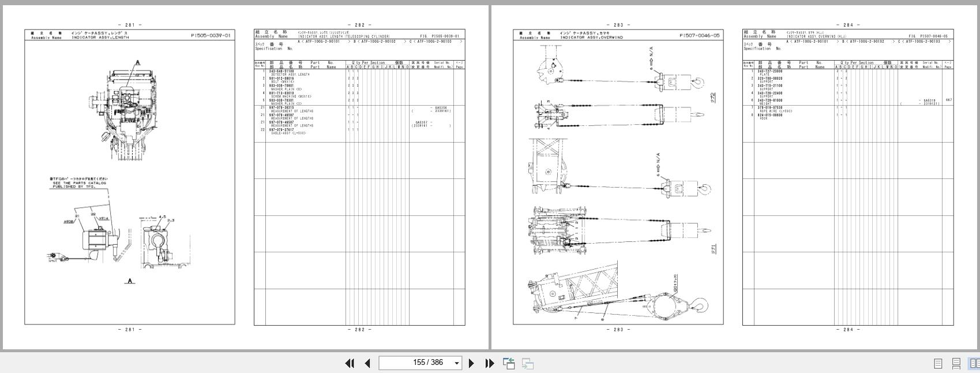
Task: Click page number 283 at bottom of page
Action: pyautogui.click(x=618, y=330)
